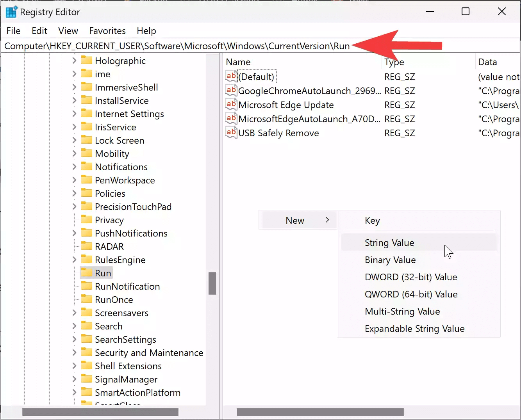Expand the Lock Screen key

click(x=74, y=140)
